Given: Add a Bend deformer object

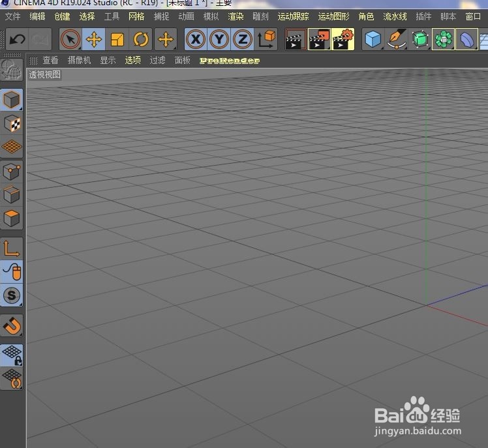Looking at the screenshot, I should point(466,39).
